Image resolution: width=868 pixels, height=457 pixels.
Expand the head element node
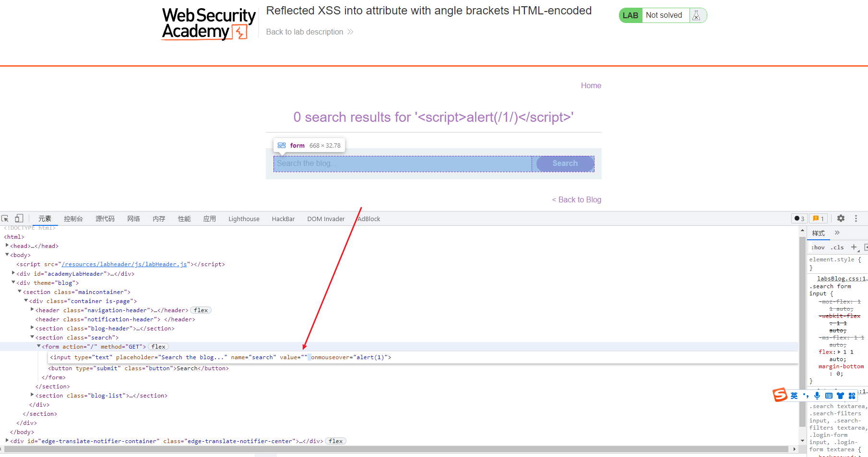7,246
